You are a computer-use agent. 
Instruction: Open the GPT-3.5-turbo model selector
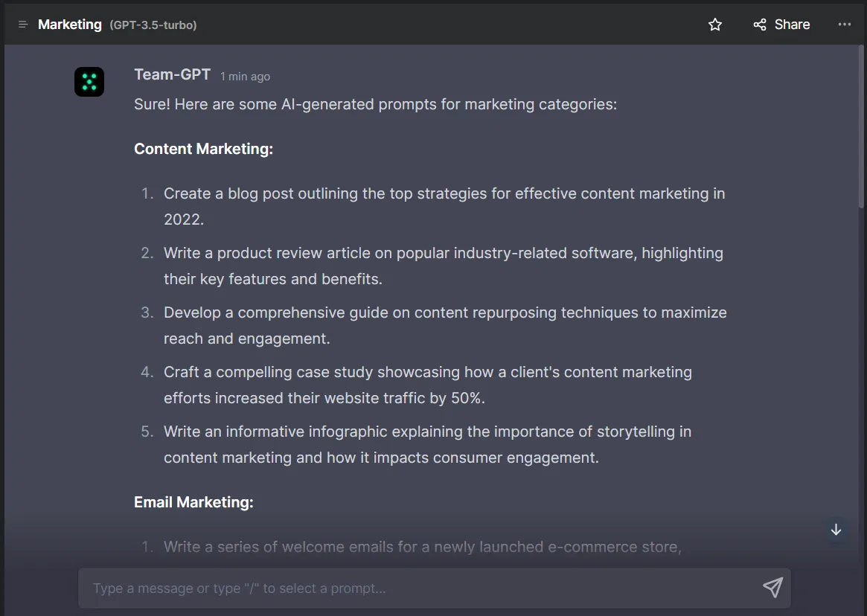154,24
